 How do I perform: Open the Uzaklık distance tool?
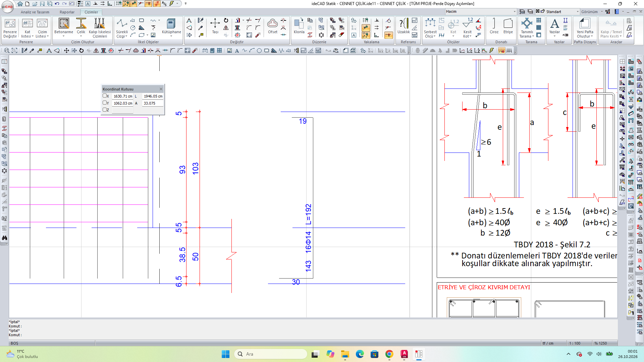click(x=404, y=26)
